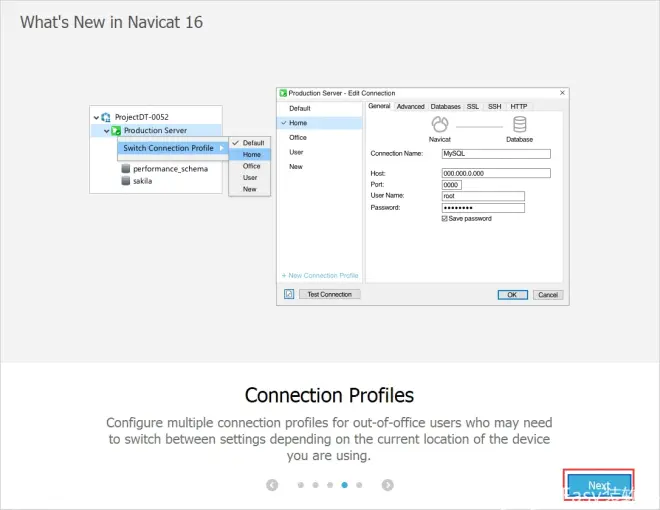Choose Office in the profile submenu
Viewport: 660px width, 510px height.
[250, 166]
